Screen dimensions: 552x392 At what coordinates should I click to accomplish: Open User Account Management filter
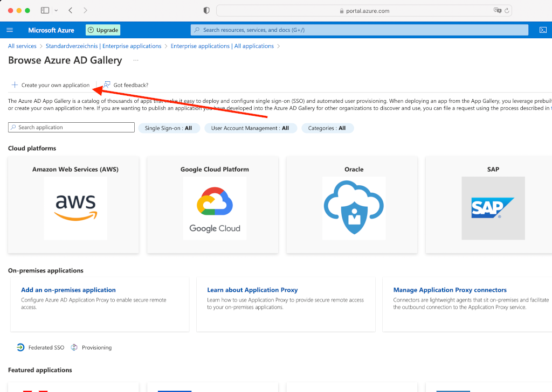[250, 128]
